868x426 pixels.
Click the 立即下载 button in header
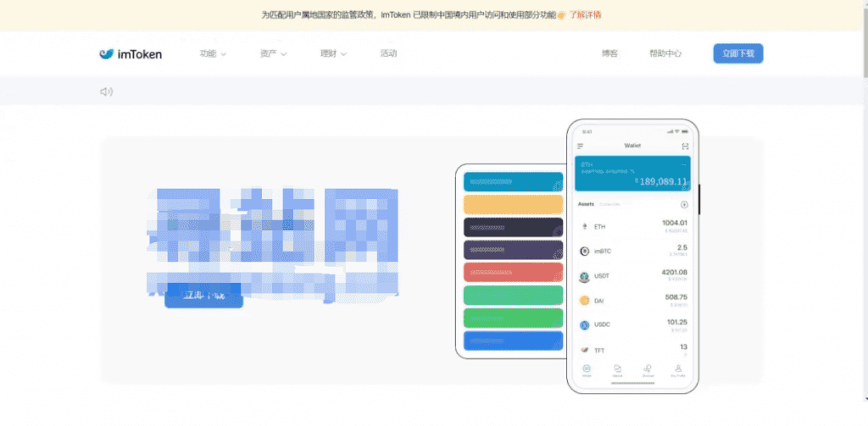pyautogui.click(x=738, y=53)
